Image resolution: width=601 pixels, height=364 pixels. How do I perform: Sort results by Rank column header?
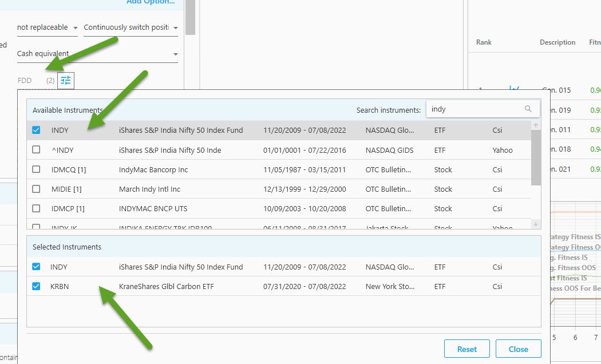pos(484,42)
